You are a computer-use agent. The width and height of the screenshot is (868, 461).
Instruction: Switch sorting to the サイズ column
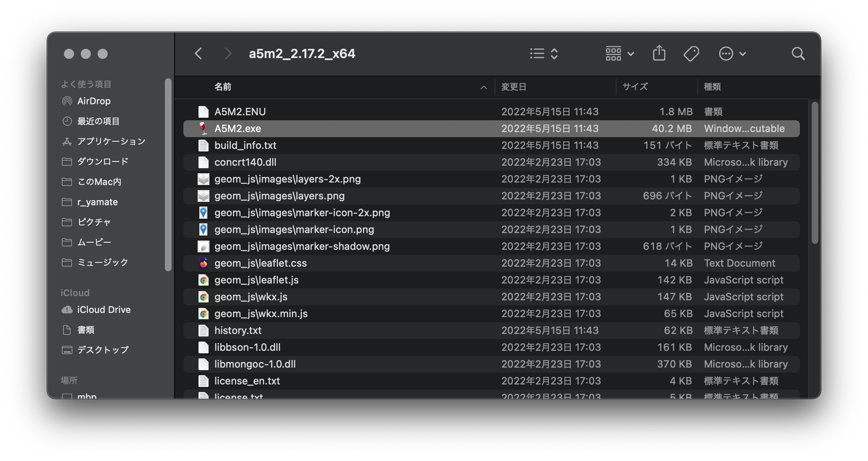(635, 87)
